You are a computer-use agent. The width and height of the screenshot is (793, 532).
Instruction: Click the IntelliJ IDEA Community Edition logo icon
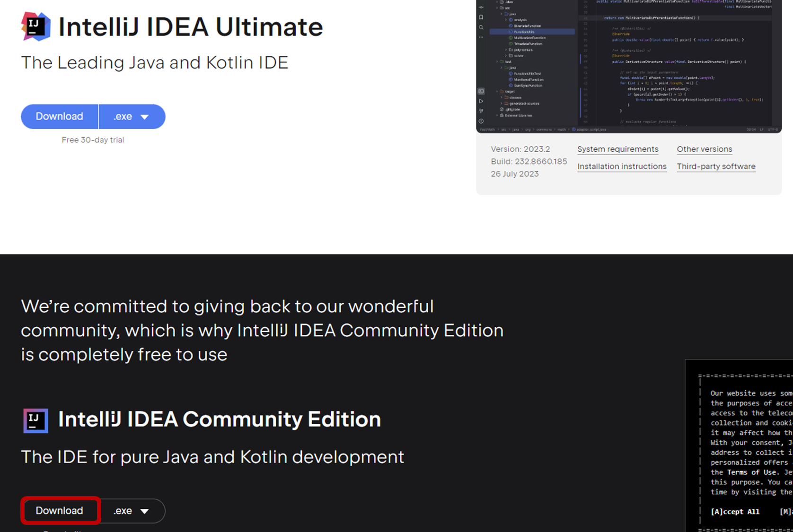click(36, 420)
